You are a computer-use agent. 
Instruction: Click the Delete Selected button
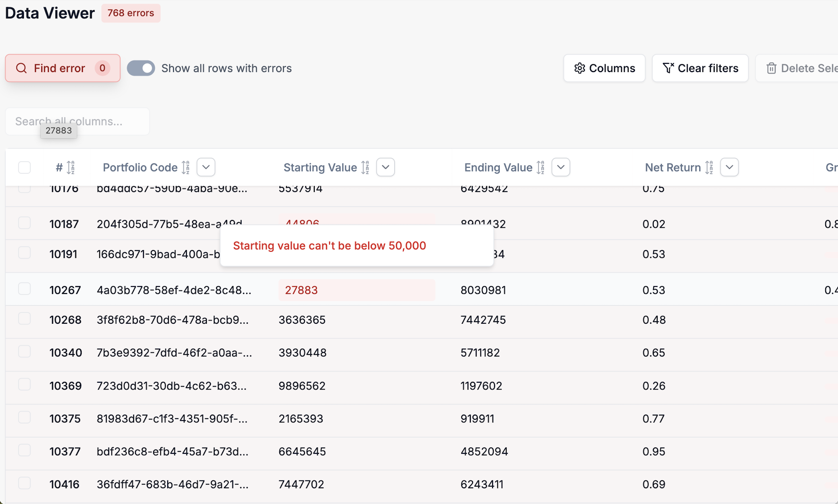(797, 68)
